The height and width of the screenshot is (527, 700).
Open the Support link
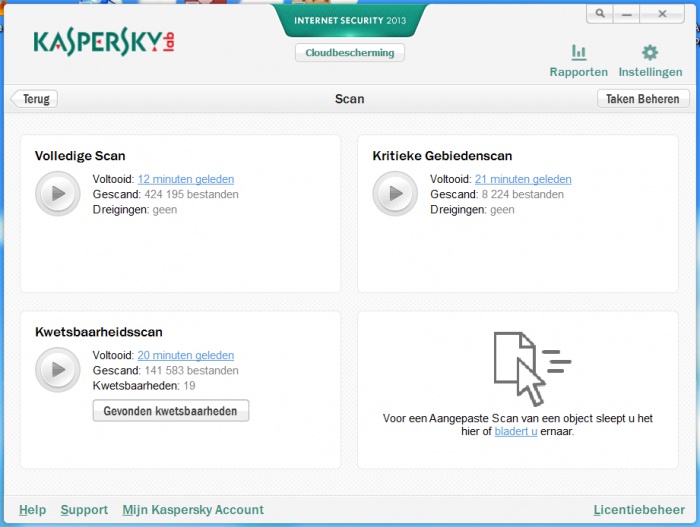84,510
